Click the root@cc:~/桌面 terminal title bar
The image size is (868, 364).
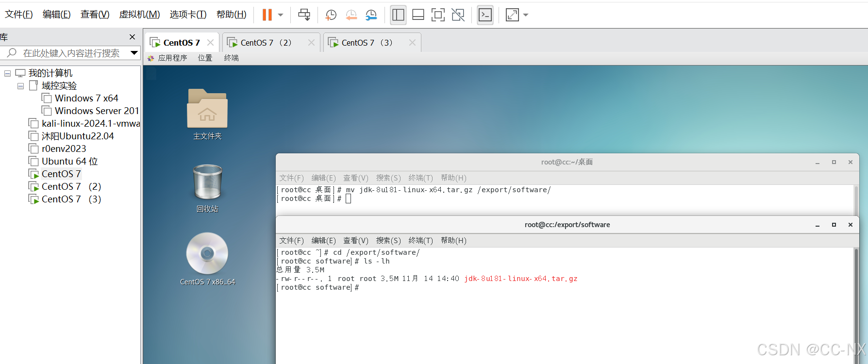click(x=567, y=162)
